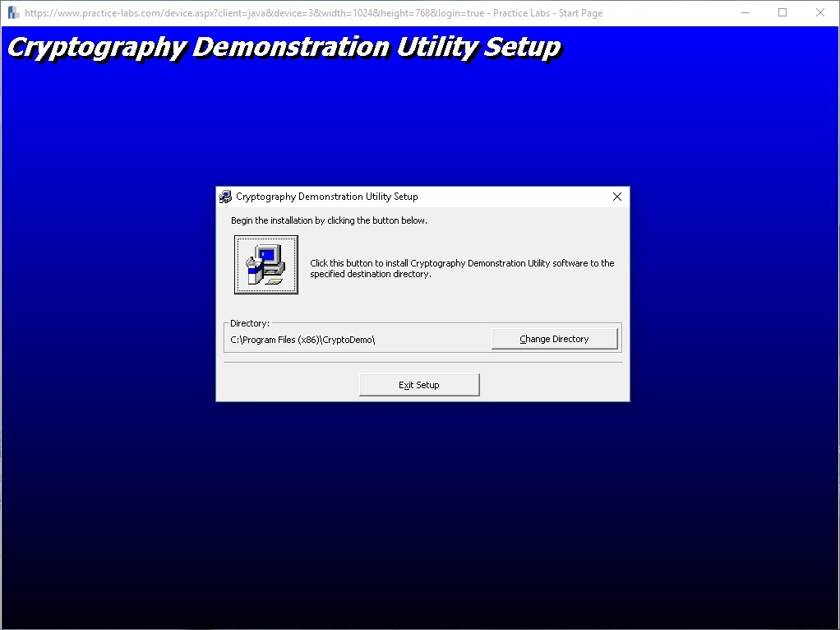Select the Practice Labs favicon in the title bar

[x=12, y=12]
